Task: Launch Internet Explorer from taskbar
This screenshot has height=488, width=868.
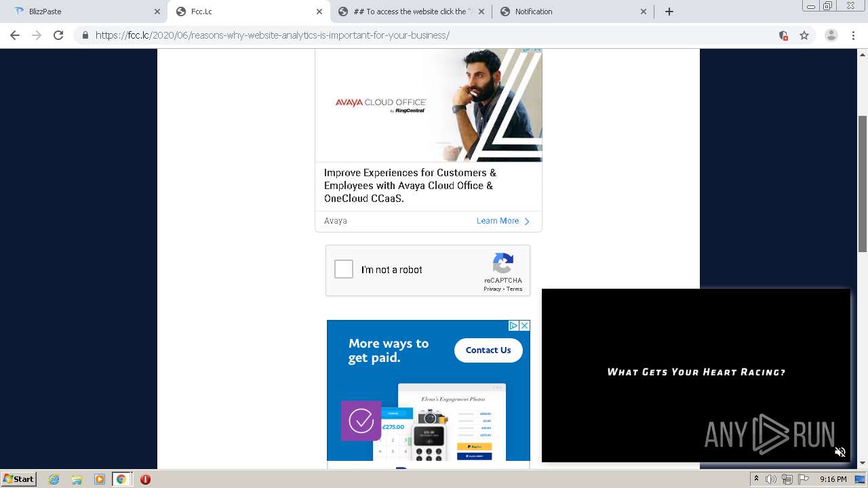Action: [54, 479]
